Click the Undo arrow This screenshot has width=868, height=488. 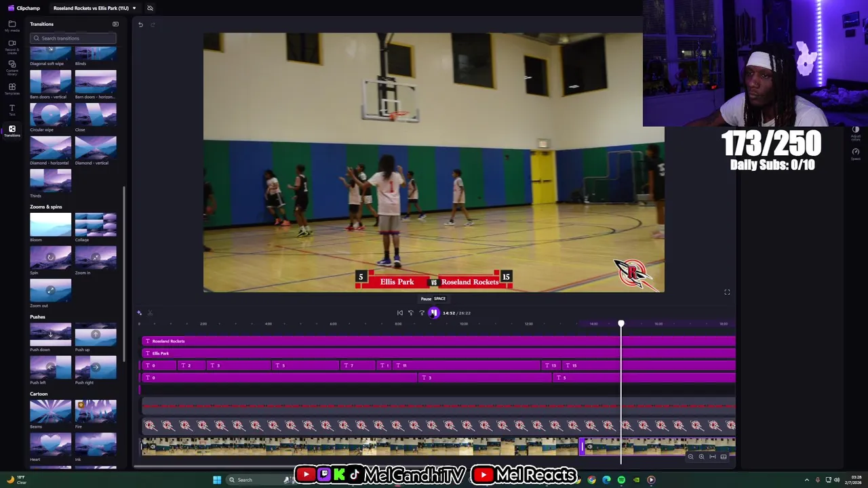coord(140,24)
